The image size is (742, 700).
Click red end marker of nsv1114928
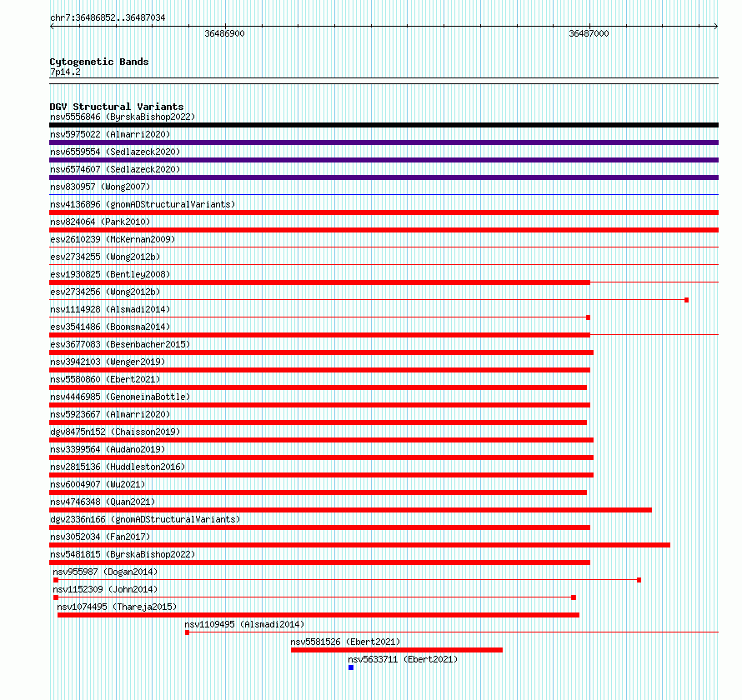(589, 317)
